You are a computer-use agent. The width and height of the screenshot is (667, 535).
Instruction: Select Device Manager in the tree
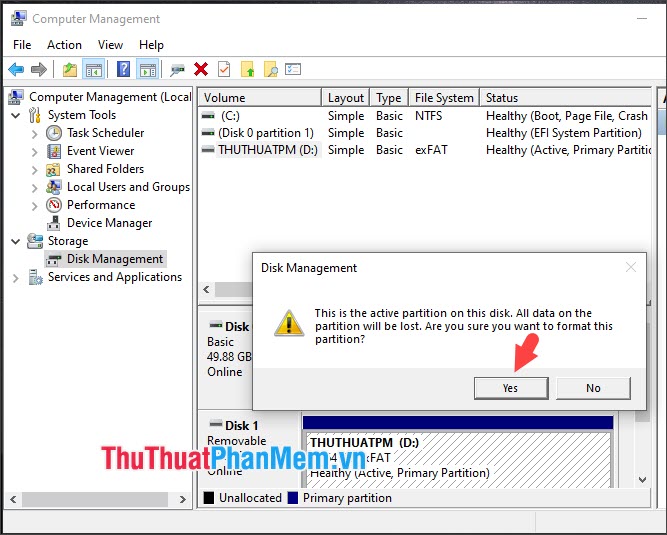109,223
